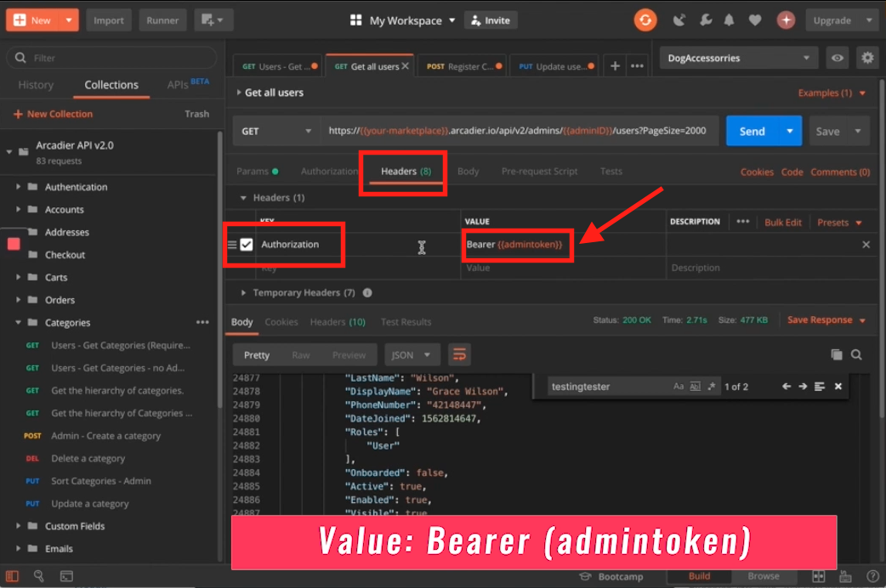Click the Invite button
Image resolution: width=886 pixels, height=588 pixels.
coord(491,20)
